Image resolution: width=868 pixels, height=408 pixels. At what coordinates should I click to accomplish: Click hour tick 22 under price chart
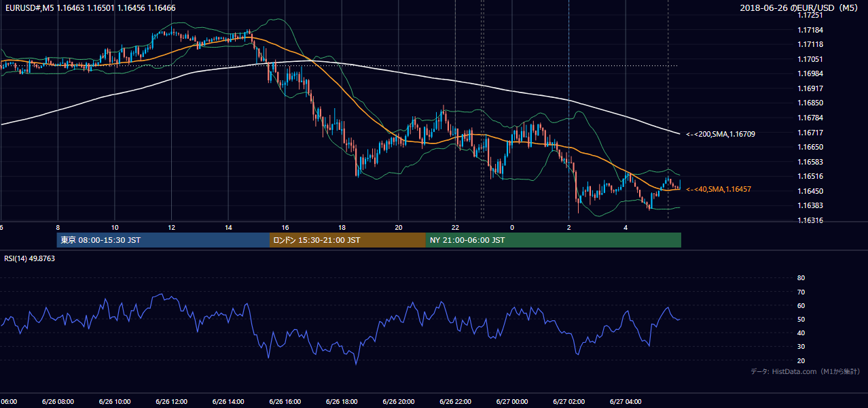tap(455, 227)
